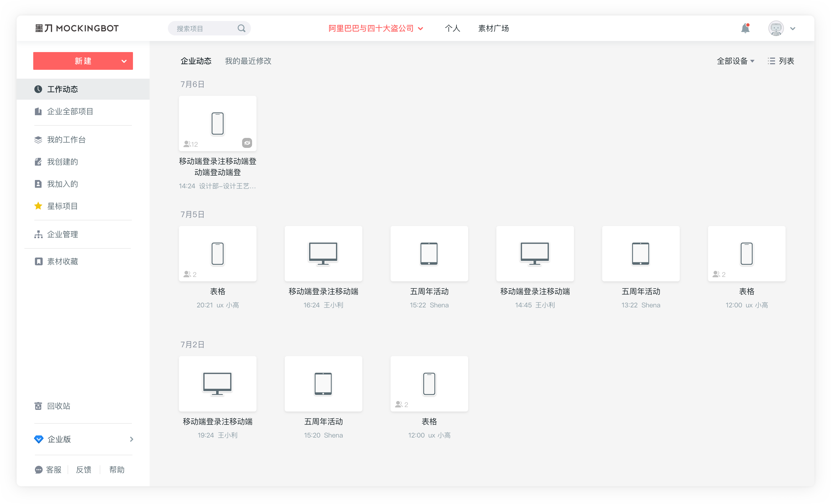Screen dimensions: 831x504
Task: Open the 工作动态 sidebar item
Action: 83,89
